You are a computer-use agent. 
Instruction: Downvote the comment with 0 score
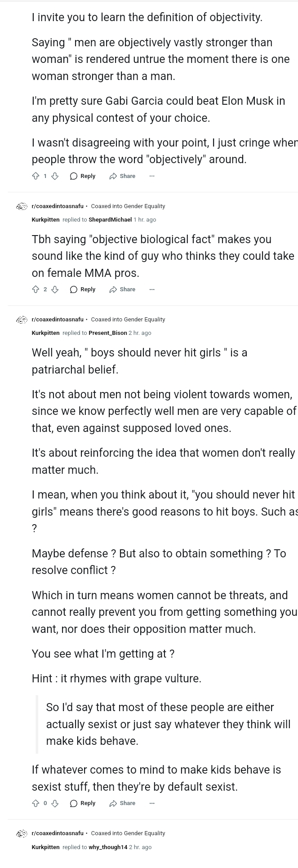click(x=55, y=803)
